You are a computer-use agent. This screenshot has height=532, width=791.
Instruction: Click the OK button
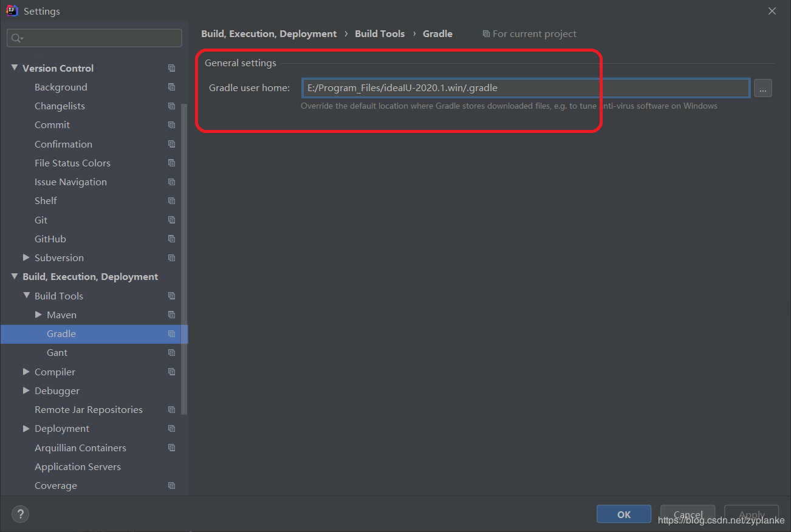pos(624,514)
